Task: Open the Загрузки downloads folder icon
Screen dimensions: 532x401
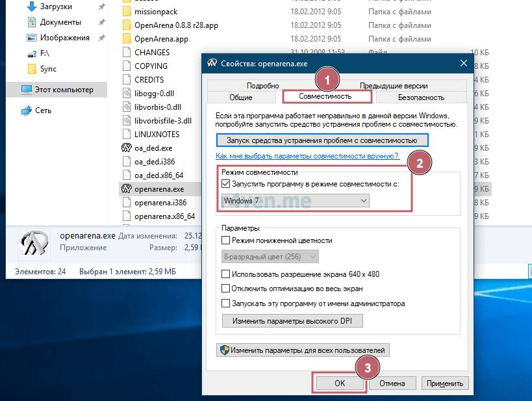Action: [x=31, y=7]
